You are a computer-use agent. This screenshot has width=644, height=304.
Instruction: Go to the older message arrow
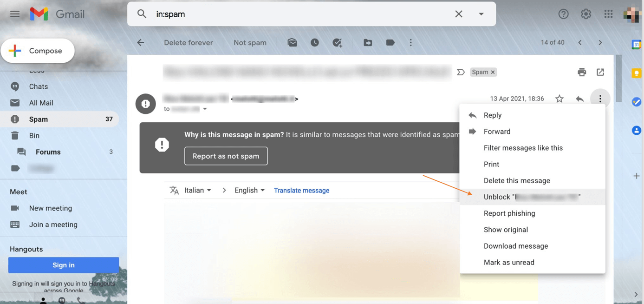(x=600, y=42)
